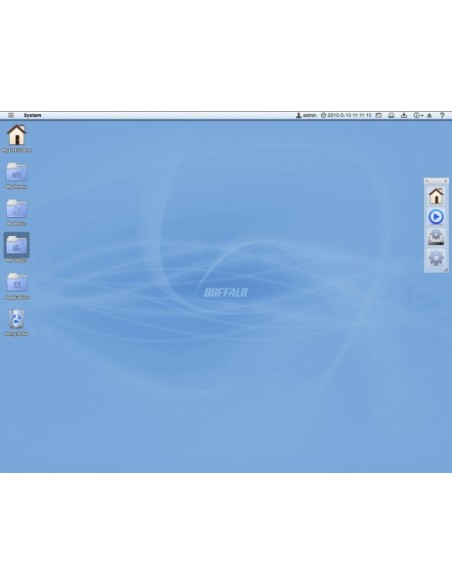452x584 pixels.
Task: Click the System menu label
Action: pos(32,115)
